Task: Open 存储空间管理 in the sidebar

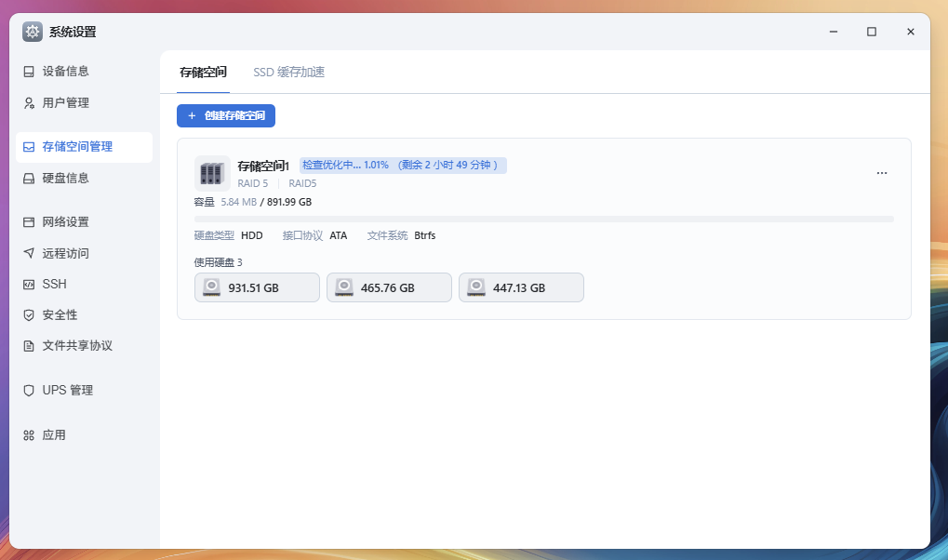Action: tap(84, 147)
